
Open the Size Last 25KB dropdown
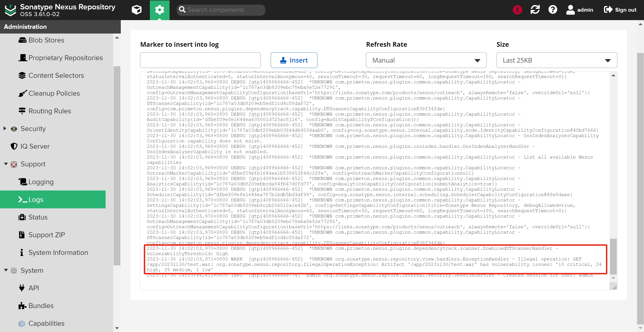pos(557,60)
